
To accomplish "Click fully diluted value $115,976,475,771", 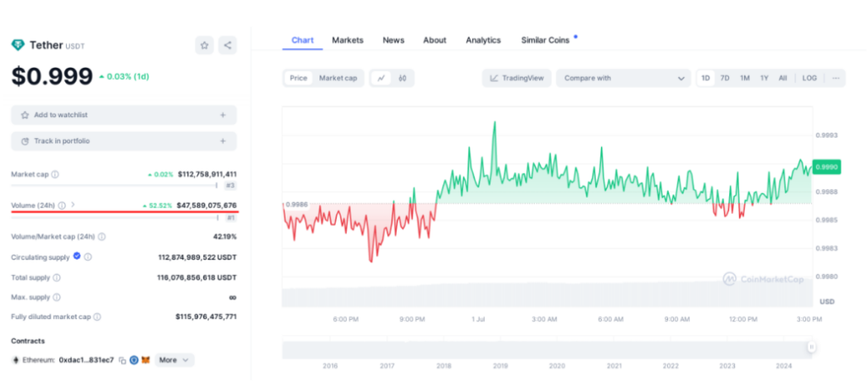I will tap(207, 317).
